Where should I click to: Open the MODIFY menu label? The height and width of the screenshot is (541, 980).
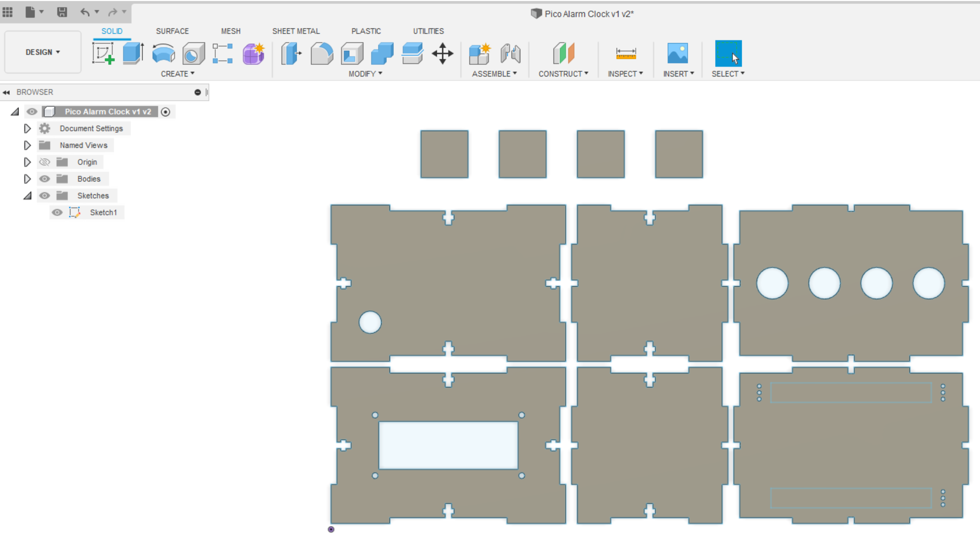coord(365,74)
